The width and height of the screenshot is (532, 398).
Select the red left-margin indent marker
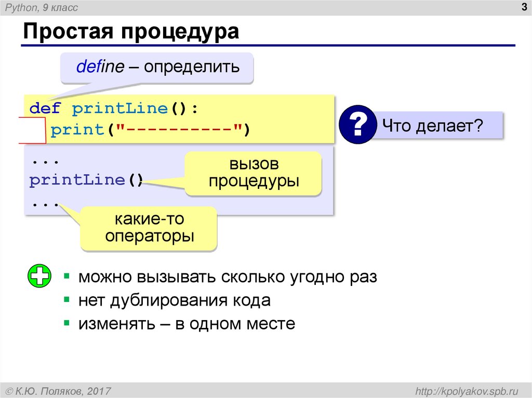32,129
